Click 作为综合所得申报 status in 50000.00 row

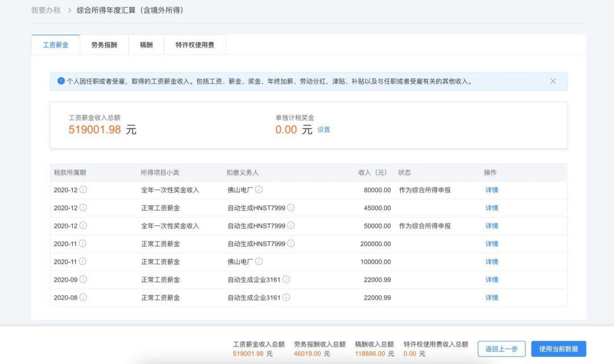(425, 226)
